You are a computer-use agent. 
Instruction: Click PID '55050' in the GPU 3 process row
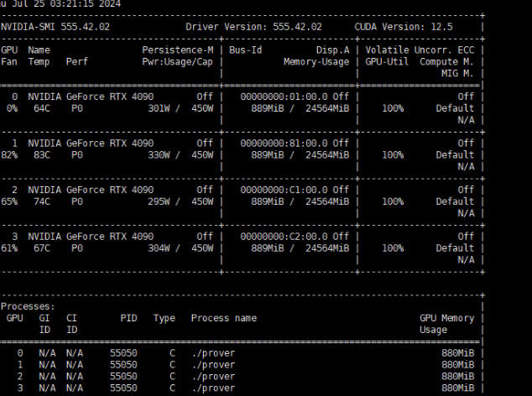tap(123, 388)
